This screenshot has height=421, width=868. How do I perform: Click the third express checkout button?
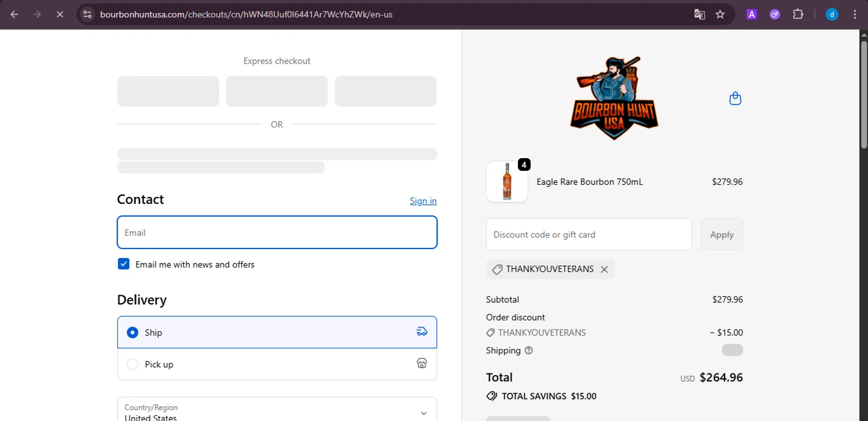[x=385, y=91]
